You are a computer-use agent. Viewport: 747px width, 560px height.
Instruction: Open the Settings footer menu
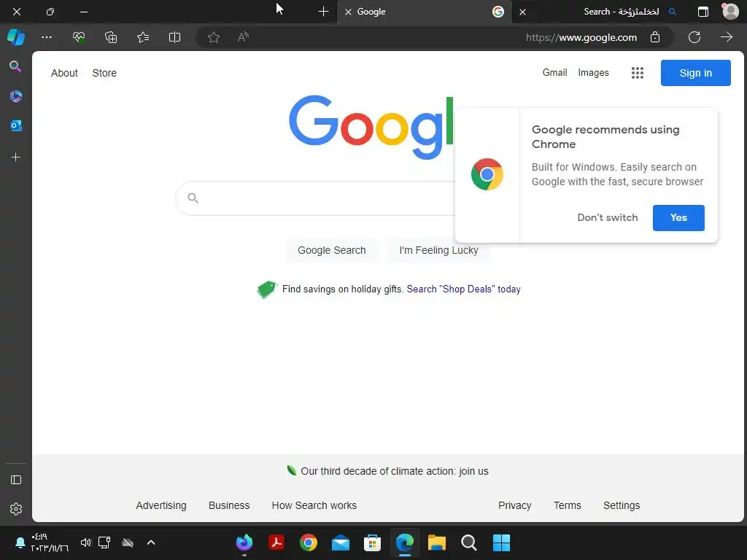pos(622,505)
